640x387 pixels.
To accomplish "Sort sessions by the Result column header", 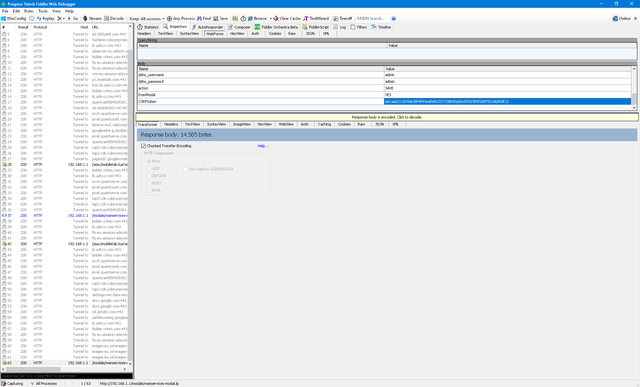I will [x=23, y=27].
